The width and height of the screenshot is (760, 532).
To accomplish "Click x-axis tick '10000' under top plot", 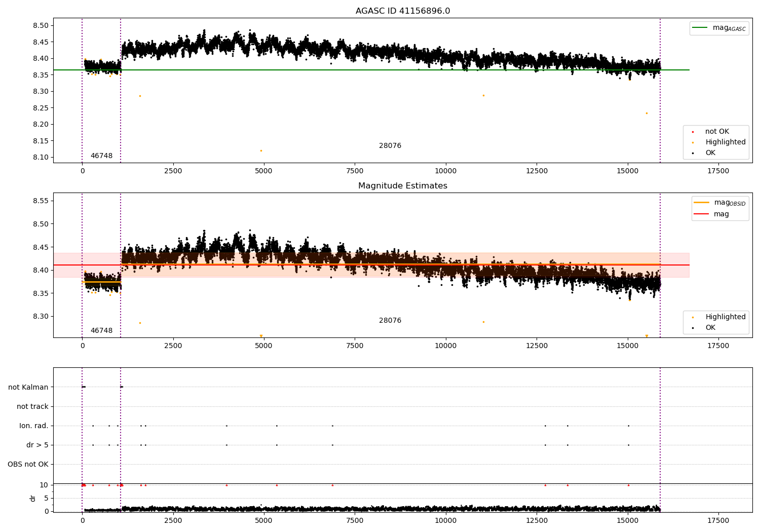I will tap(446, 171).
